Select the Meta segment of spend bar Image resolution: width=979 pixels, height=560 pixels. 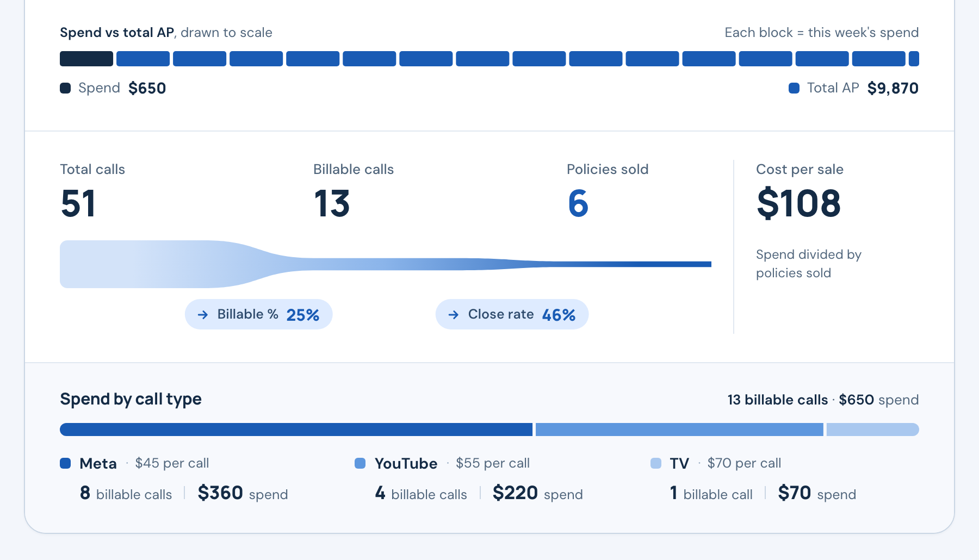(296, 430)
